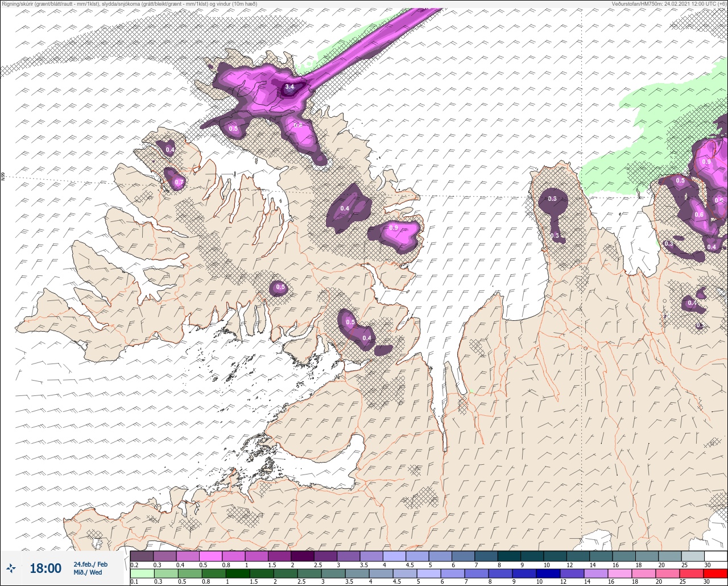Click the 0.1 label under the lower legend
The width and height of the screenshot is (728, 586).
point(134,582)
